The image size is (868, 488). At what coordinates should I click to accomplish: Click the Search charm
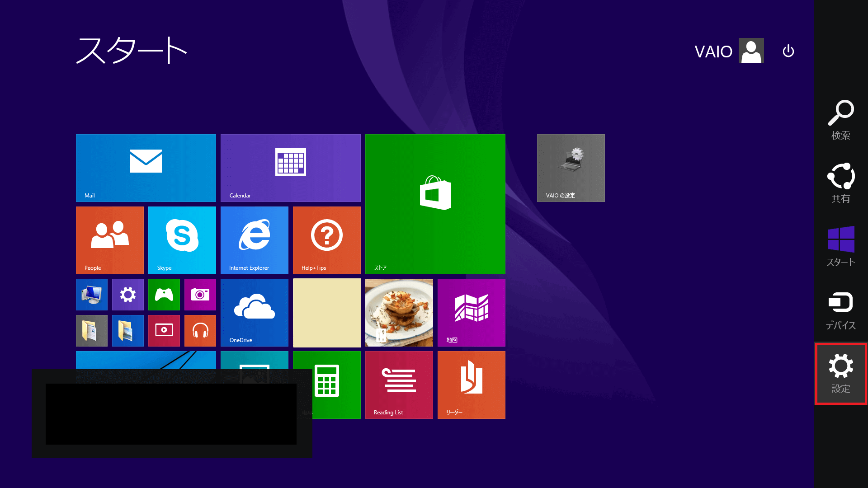coord(841,120)
